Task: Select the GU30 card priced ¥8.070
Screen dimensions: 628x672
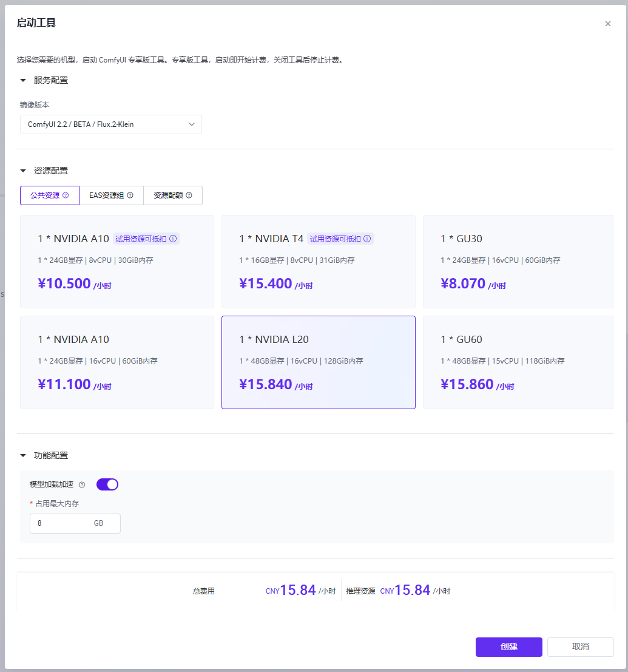Action: click(518, 262)
